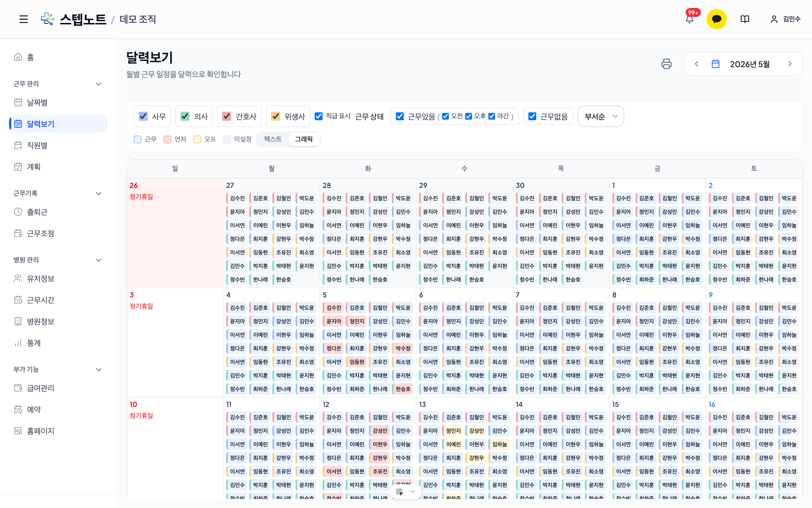Click the 스텝노트 brand name
The height and width of the screenshot is (508, 812).
83,19
